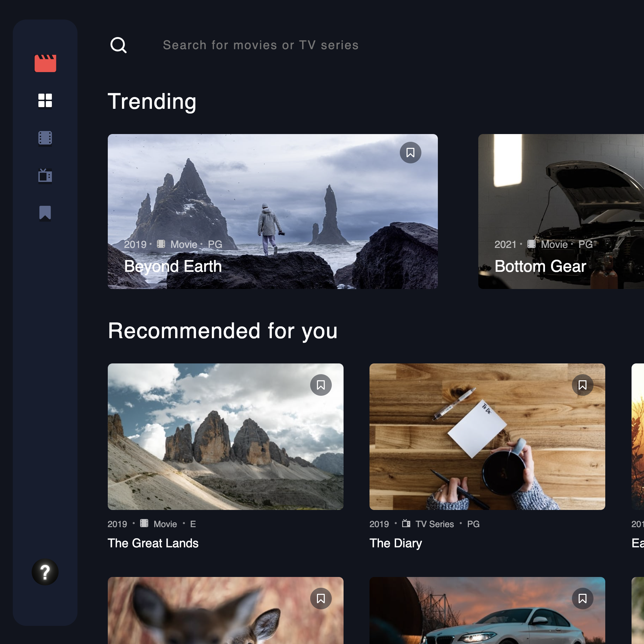644x644 pixels.
Task: Open Bookmarked page from sidebar bookmark icon
Action: [45, 213]
